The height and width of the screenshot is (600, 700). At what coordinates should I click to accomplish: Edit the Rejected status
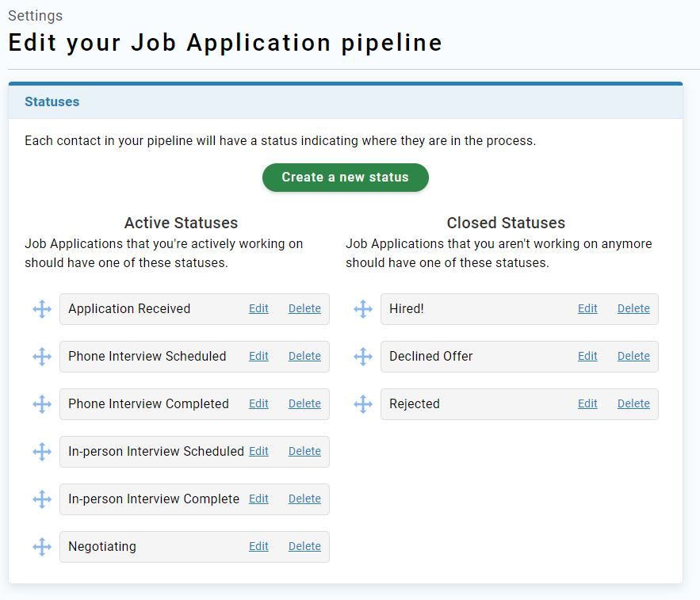(587, 403)
